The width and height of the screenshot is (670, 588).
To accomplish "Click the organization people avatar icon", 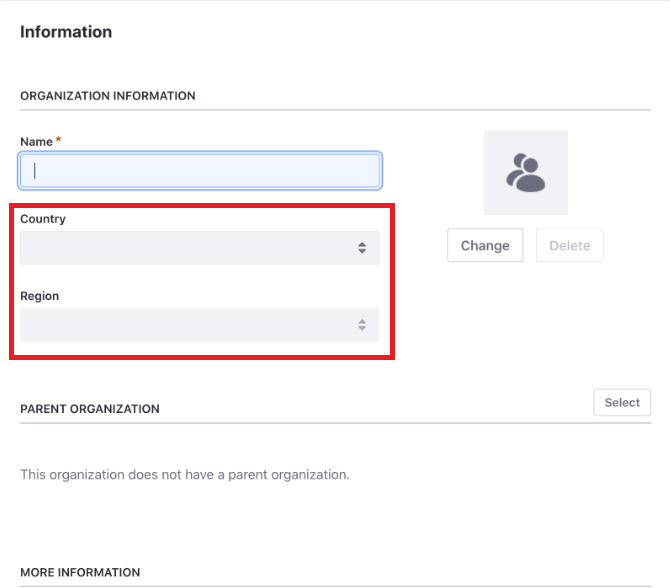I will click(x=525, y=172).
